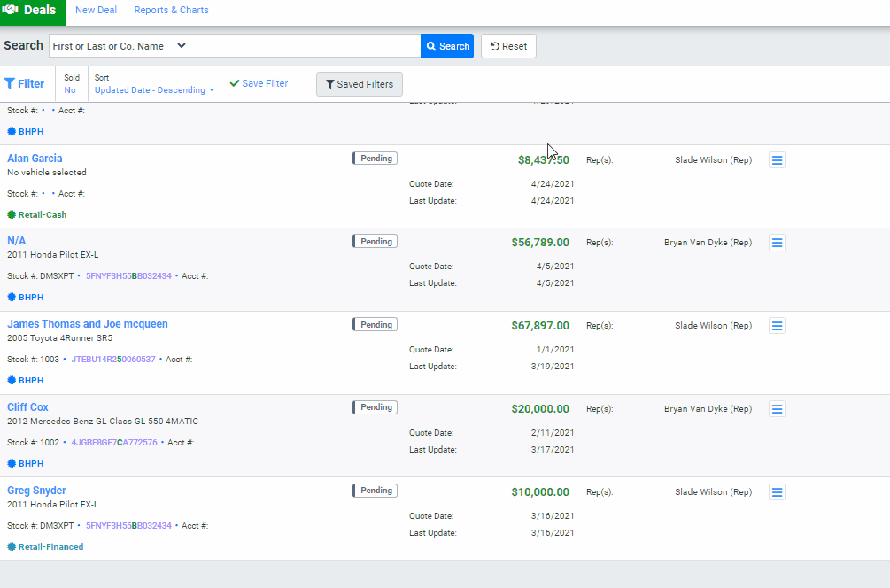
Task: Click the Saved Filters funnel icon
Action: point(329,84)
